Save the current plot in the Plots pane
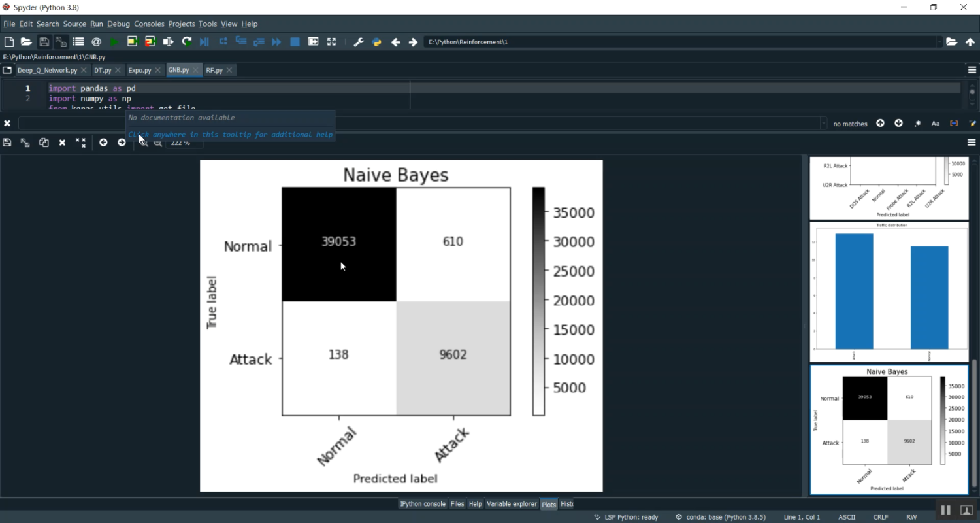This screenshot has width=980, height=523. (x=7, y=143)
